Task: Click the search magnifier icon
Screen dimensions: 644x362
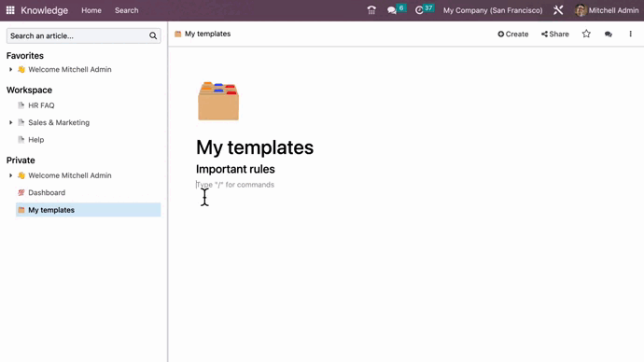Action: pos(153,36)
